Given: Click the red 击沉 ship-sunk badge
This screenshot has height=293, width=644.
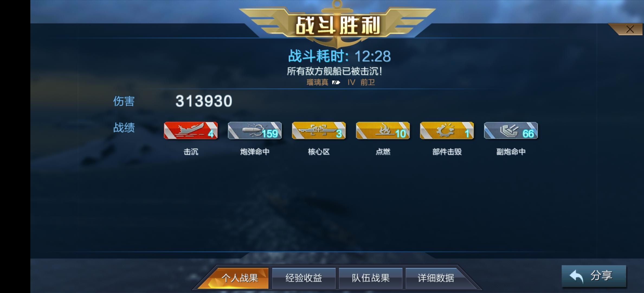Looking at the screenshot, I should 191,130.
